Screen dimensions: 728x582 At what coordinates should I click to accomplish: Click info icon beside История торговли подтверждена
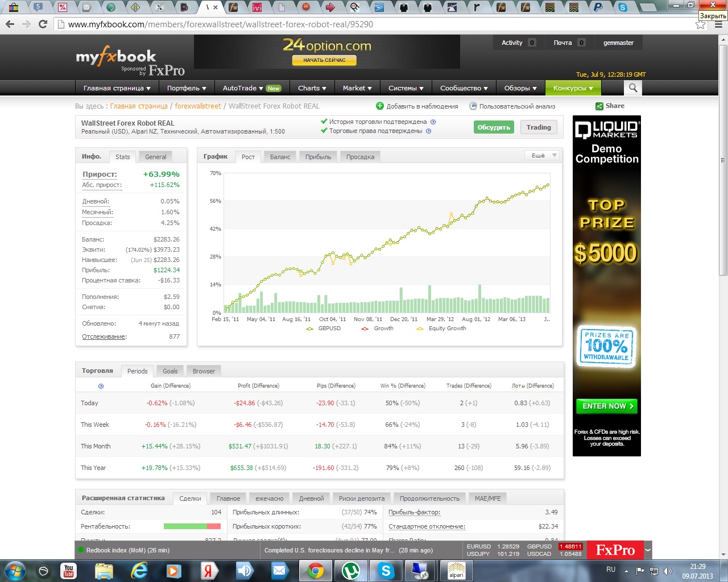(433, 122)
